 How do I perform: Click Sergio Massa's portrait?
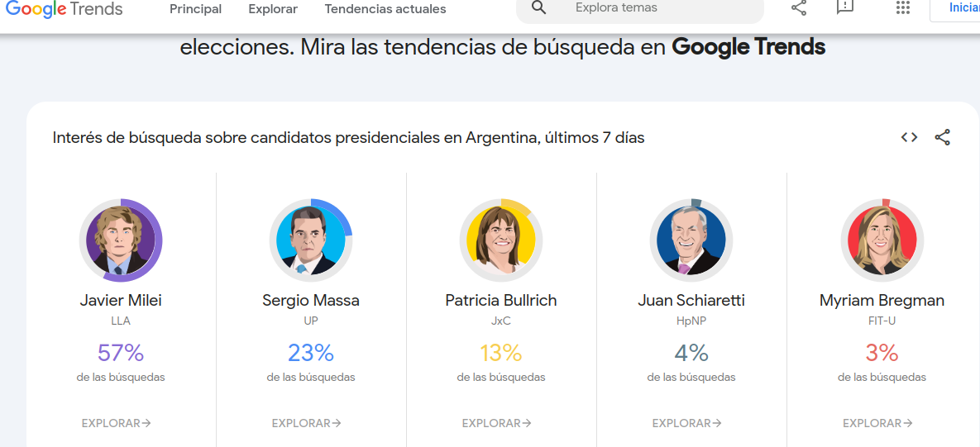[x=311, y=240]
